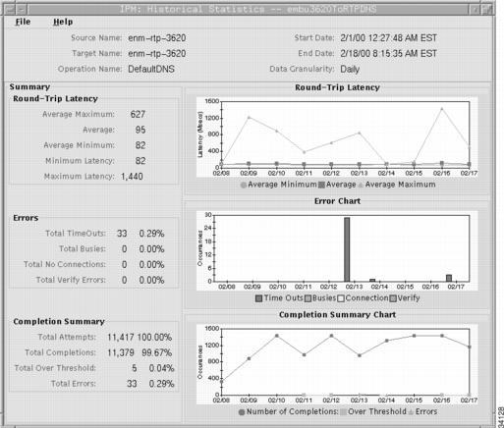Click Total Busies percentage 0.00%
The image size is (504, 428).
click(151, 249)
